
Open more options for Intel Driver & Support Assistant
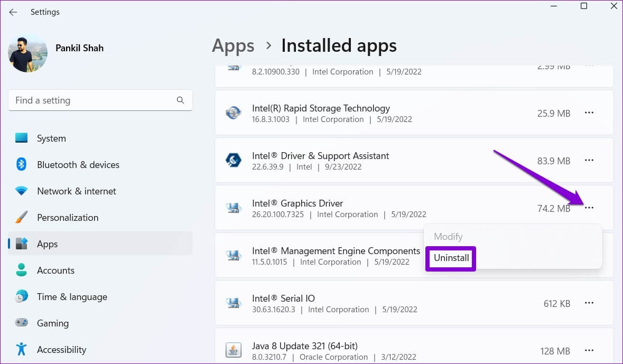[x=589, y=160]
